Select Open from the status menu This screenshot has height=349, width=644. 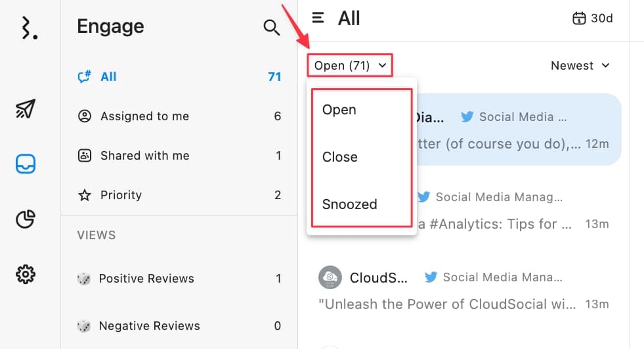(339, 110)
